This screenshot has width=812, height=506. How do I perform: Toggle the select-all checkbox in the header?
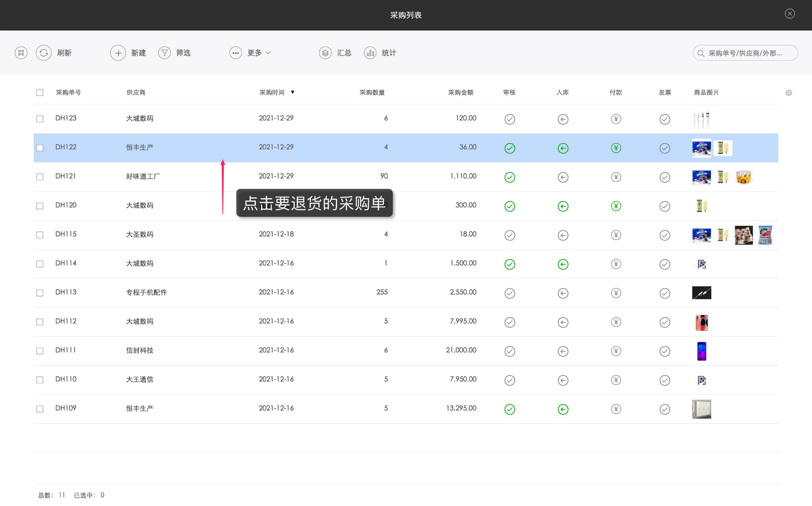point(40,93)
